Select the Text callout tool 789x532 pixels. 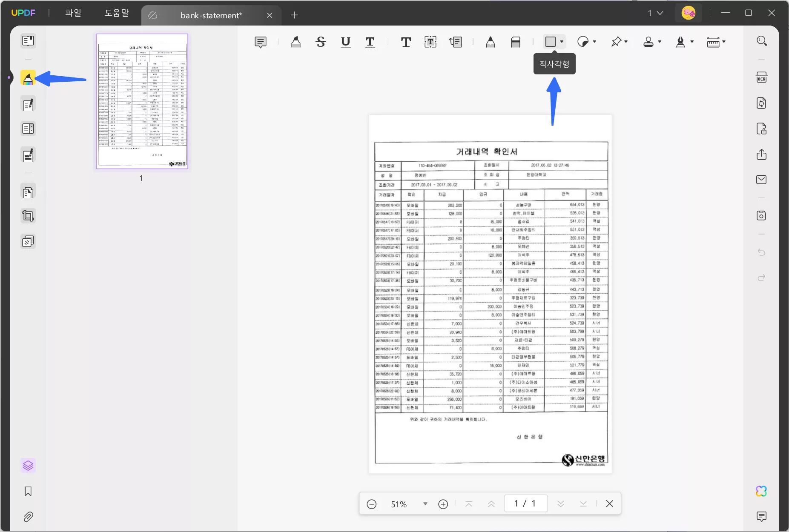[456, 42]
